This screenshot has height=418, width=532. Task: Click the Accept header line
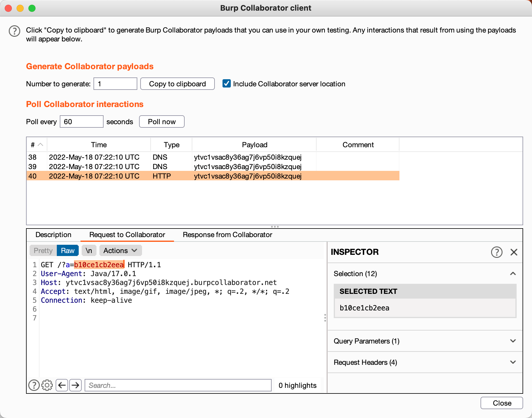coord(165,291)
